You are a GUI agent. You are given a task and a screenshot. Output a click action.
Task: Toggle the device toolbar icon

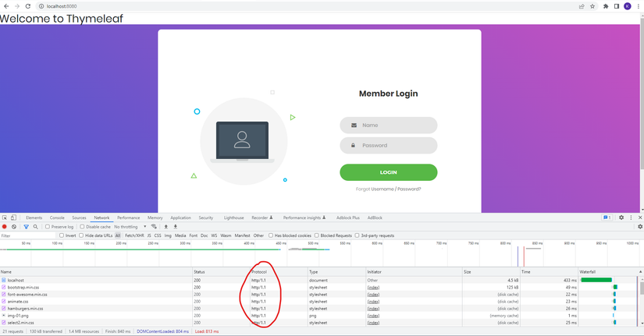[x=13, y=218]
